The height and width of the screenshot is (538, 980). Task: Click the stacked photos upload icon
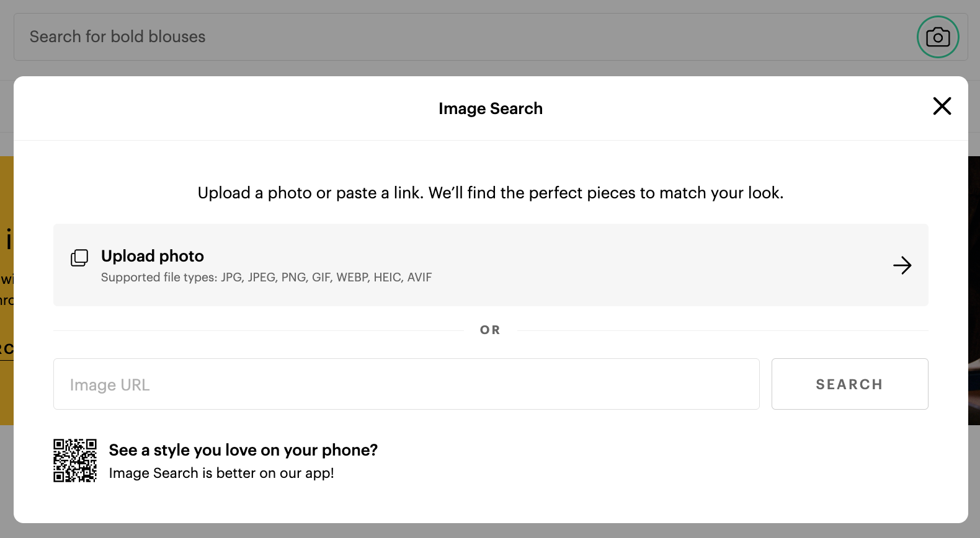point(79,258)
